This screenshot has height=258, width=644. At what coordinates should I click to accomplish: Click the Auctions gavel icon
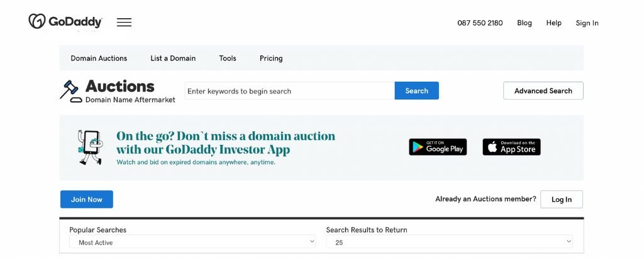(x=70, y=90)
